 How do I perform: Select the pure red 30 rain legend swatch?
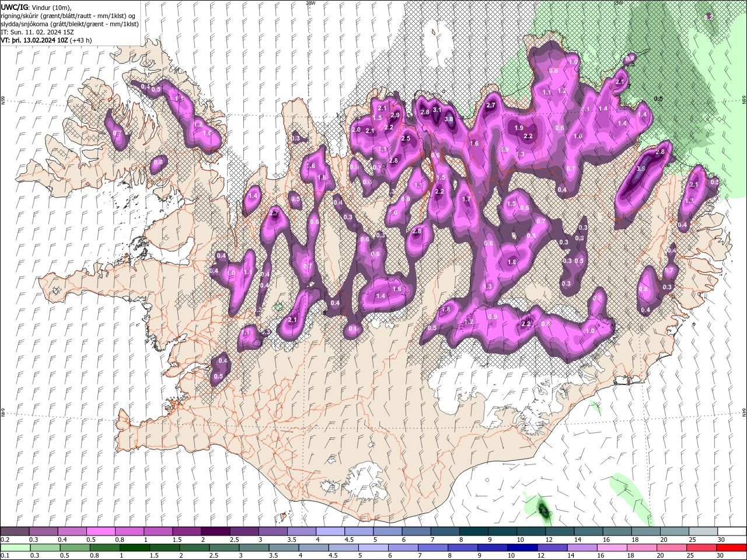coord(731,548)
